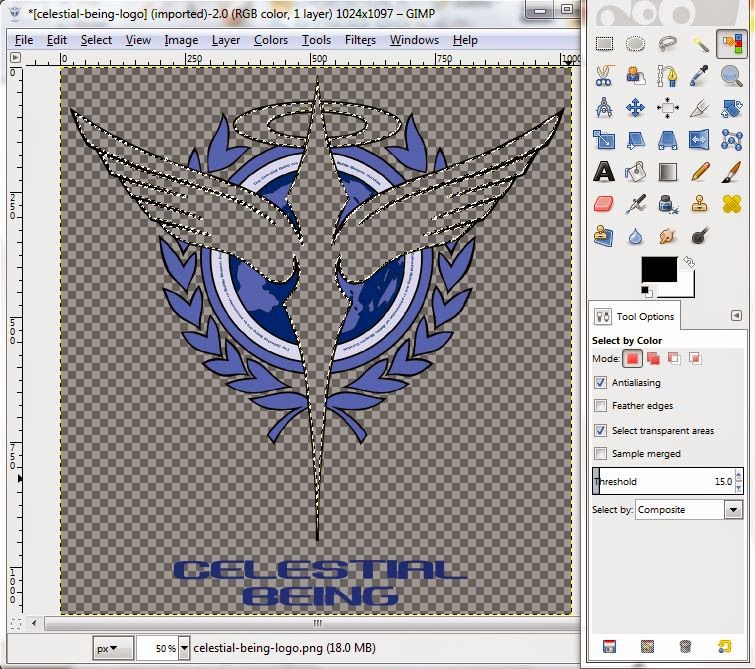
Task: Select the Scissors Select tool
Action: point(604,76)
